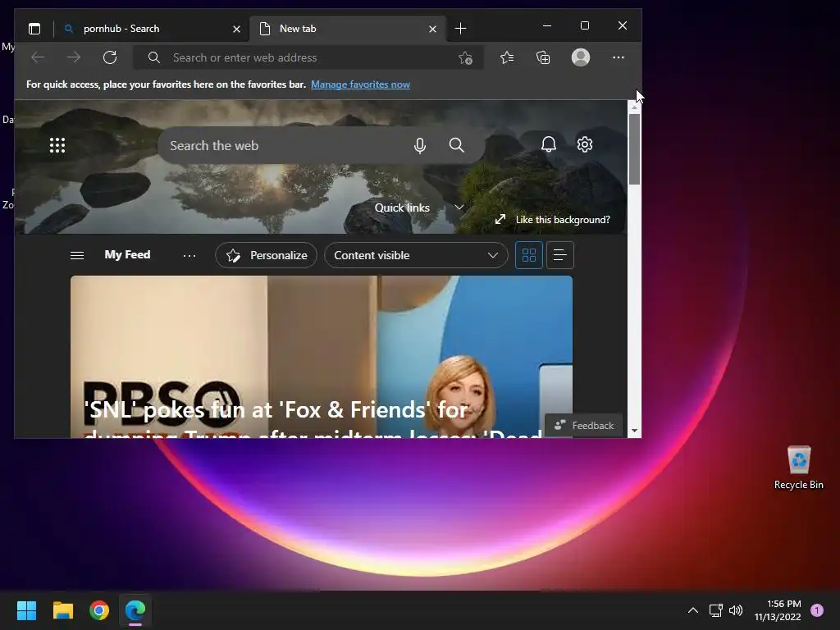Open the Windows Start menu

click(26, 610)
